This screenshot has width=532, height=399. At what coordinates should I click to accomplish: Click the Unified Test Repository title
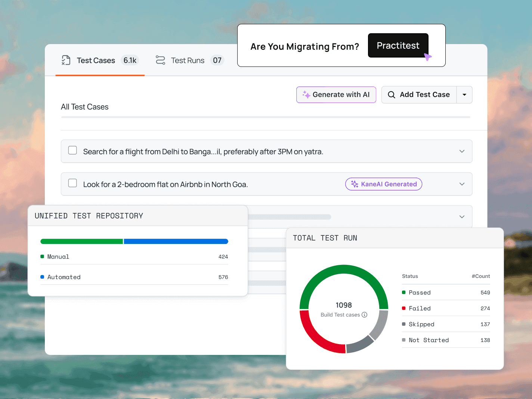(89, 216)
